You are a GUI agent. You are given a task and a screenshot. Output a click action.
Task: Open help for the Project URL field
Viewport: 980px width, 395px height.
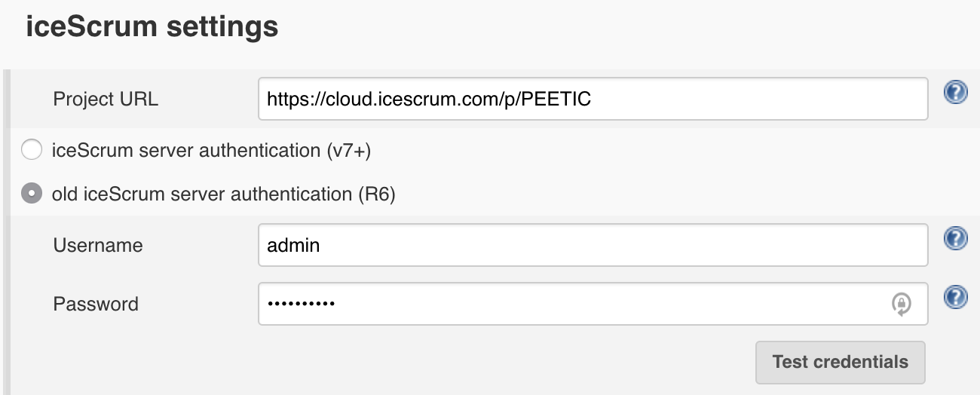955,93
